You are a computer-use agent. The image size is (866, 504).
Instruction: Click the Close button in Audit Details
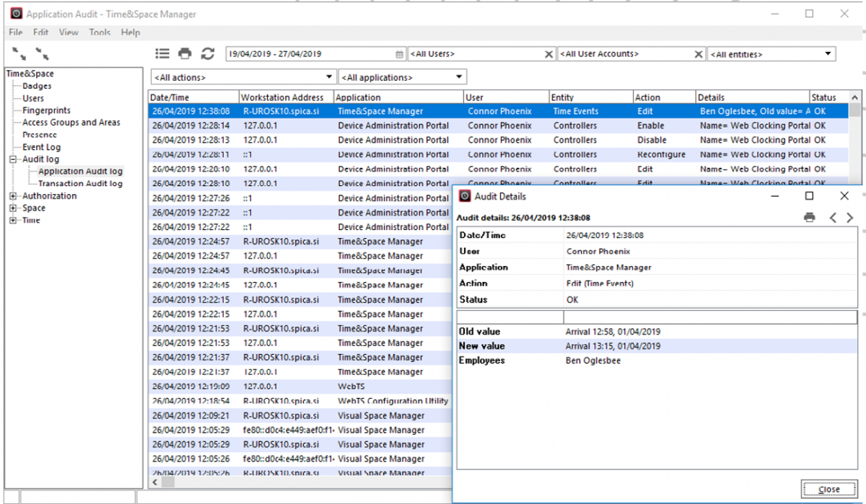828,488
